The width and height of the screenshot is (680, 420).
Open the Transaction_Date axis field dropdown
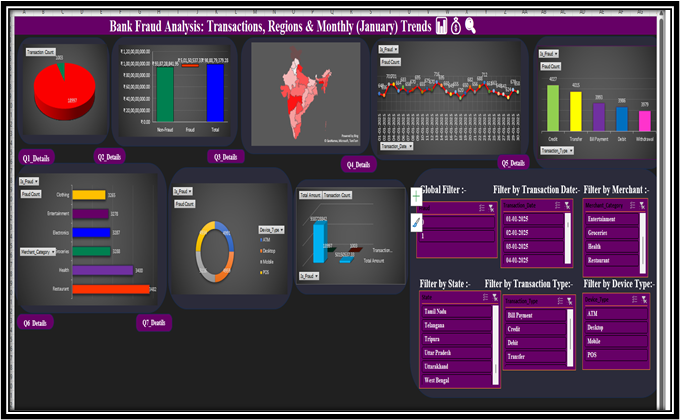[397, 146]
